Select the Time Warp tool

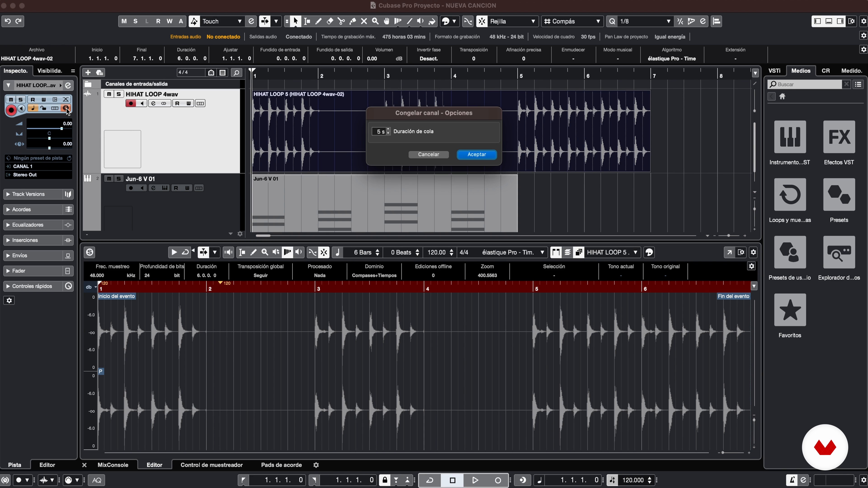pyautogui.click(x=398, y=21)
